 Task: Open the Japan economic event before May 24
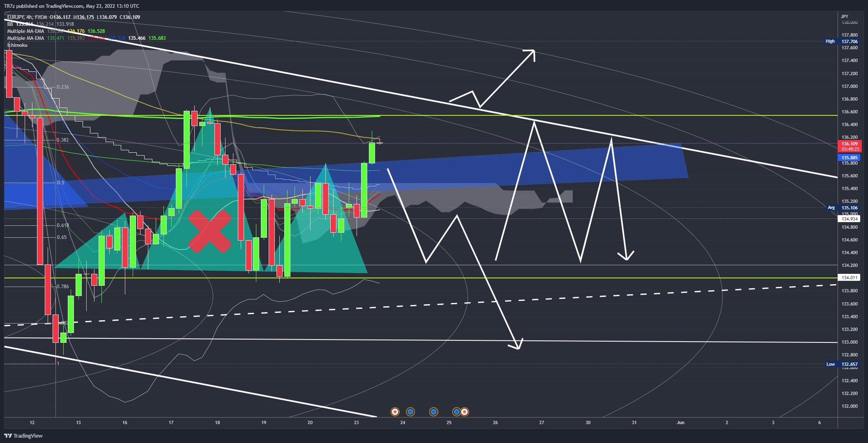click(x=395, y=411)
